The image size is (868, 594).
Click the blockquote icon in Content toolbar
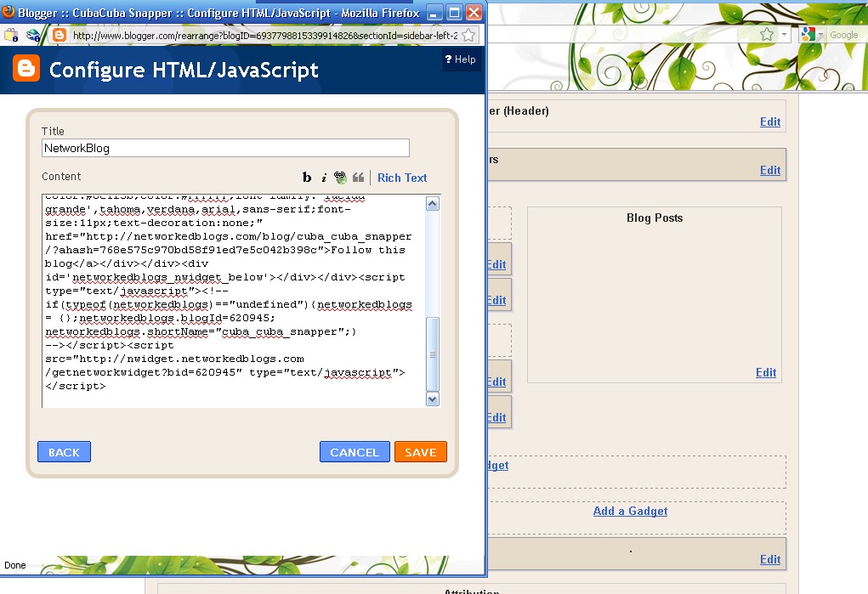pos(358,177)
